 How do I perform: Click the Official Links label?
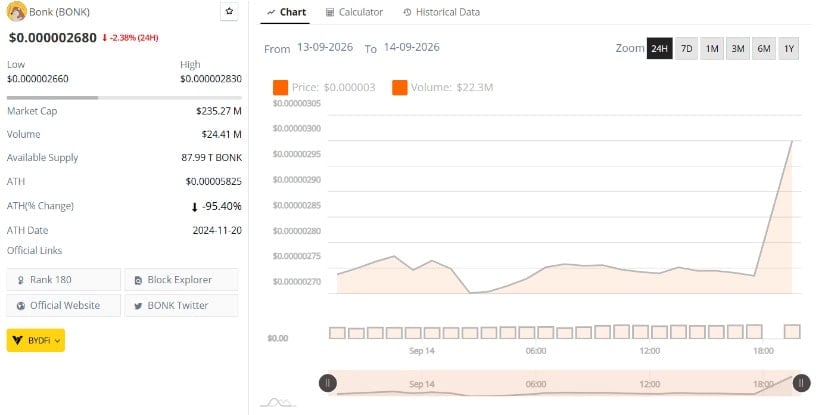coord(34,250)
